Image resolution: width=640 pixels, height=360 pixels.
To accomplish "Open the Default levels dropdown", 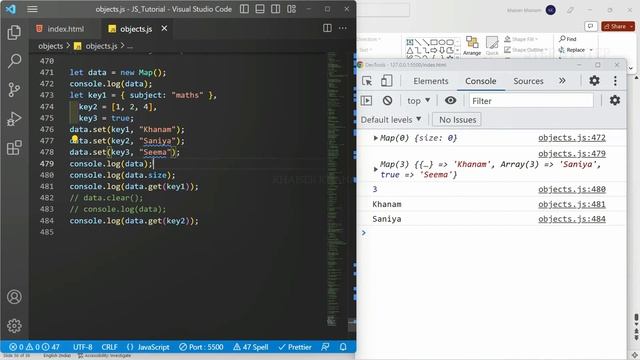I will [391, 120].
